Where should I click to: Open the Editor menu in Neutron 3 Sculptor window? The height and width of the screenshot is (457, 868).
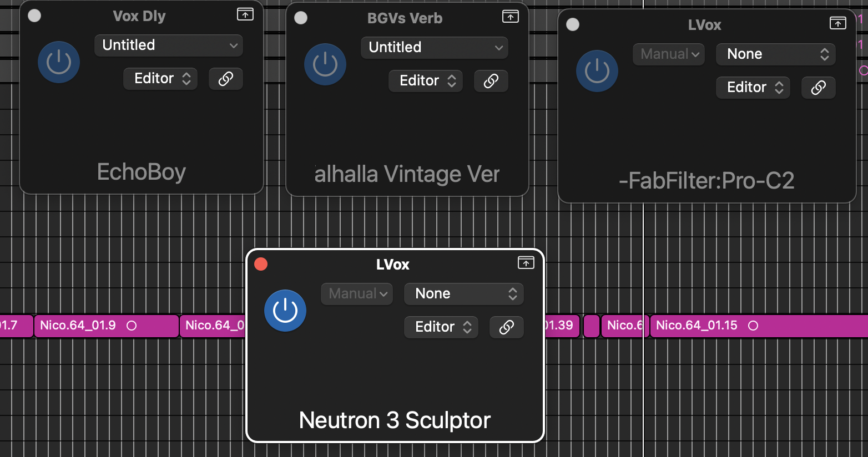441,327
